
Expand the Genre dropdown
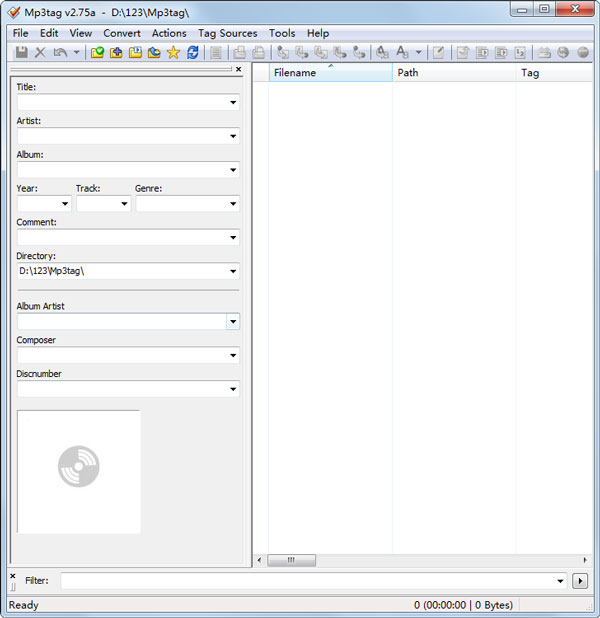click(x=233, y=204)
